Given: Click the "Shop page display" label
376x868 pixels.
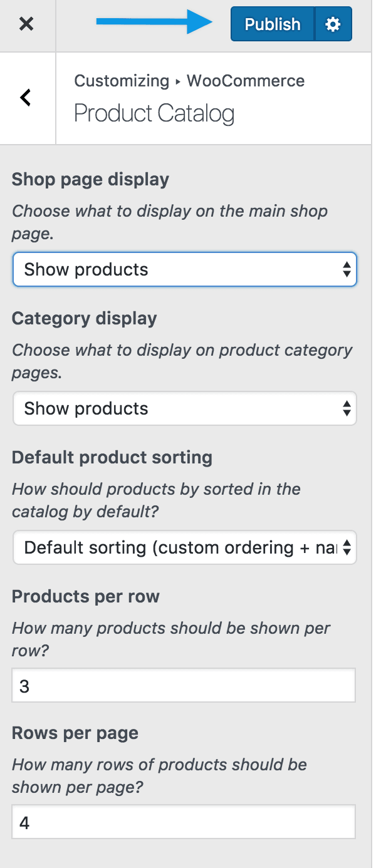Looking at the screenshot, I should pos(90,180).
